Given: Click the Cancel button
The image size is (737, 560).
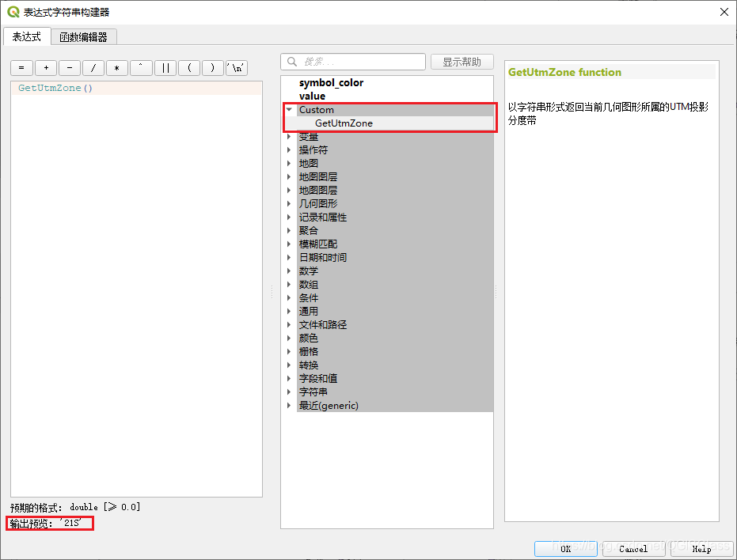Looking at the screenshot, I should pos(633,549).
